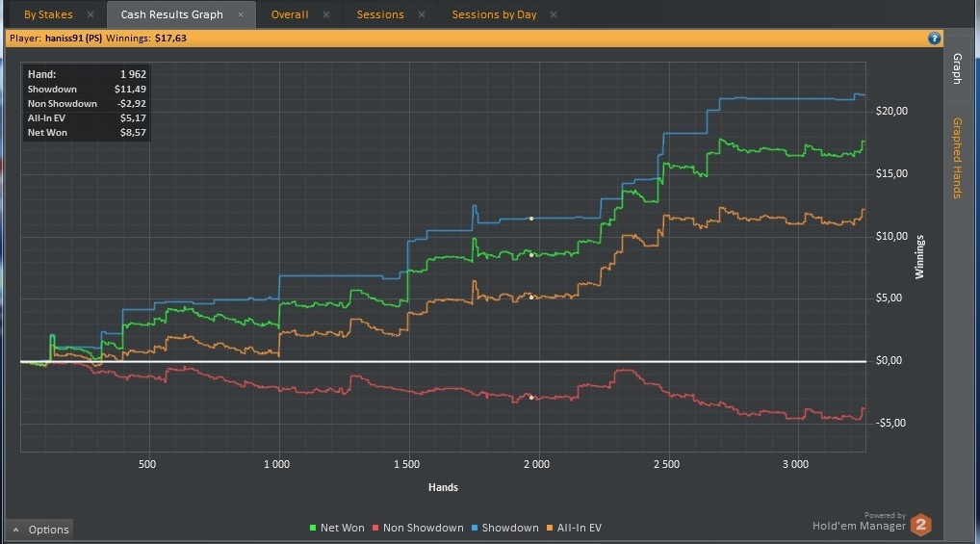Click the Showdown line marker at hand 1962

(531, 219)
